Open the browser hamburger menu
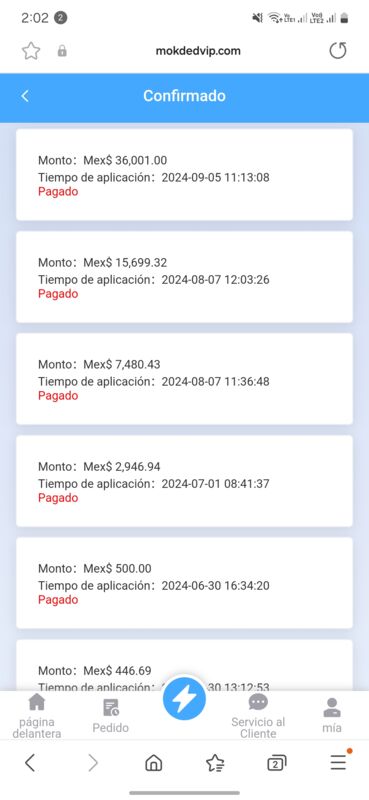This screenshot has width=369, height=800. coord(338,762)
